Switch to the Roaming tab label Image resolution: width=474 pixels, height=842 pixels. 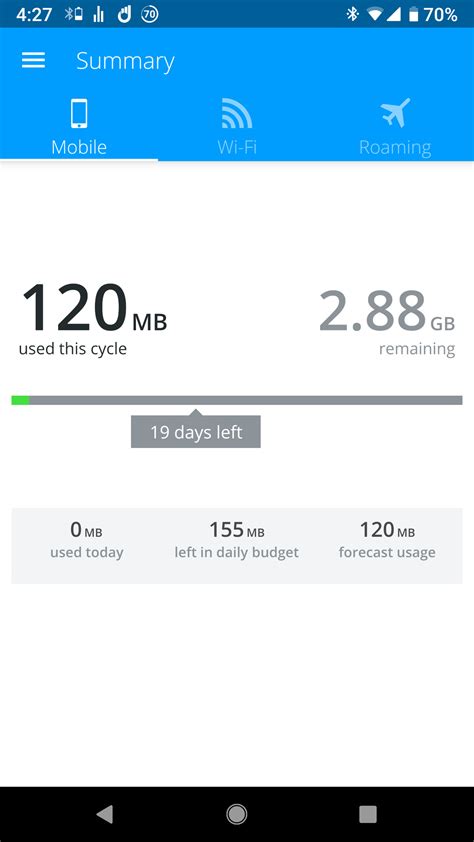click(395, 147)
